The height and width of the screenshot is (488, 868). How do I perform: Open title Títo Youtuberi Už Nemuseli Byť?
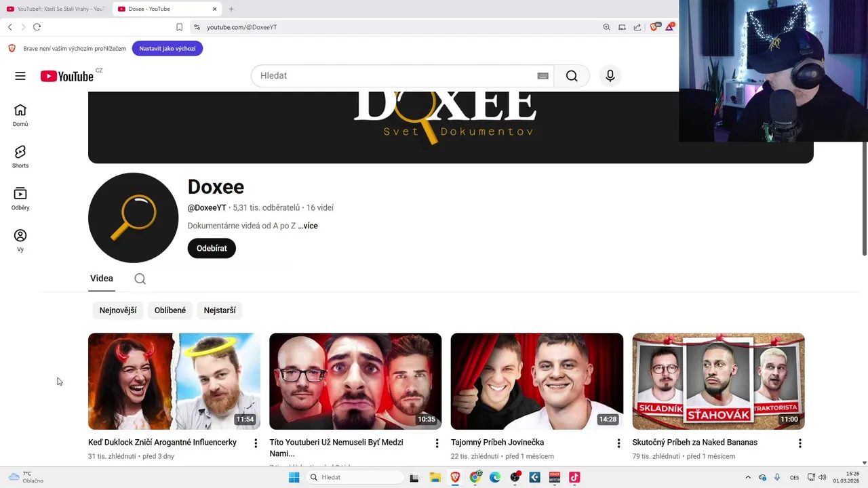[336, 448]
